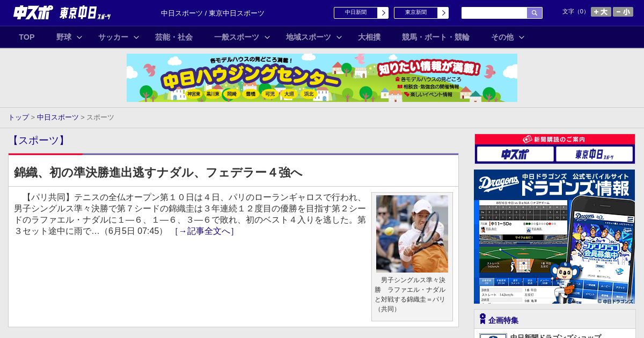Increase text size with ＋大 button
The width and height of the screenshot is (644, 338).
click(x=601, y=12)
